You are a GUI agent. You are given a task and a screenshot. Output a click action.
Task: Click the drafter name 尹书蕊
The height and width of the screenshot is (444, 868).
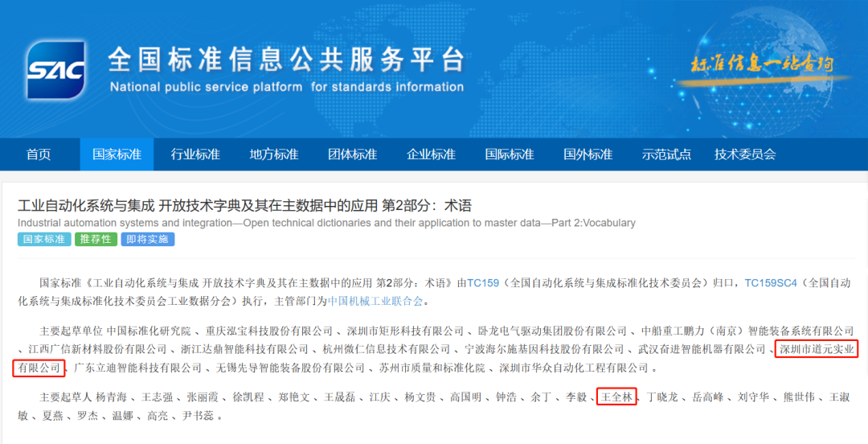coord(199,416)
